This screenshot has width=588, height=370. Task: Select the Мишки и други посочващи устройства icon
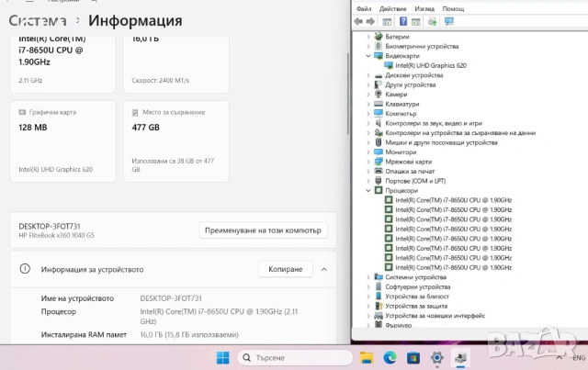[x=379, y=142]
